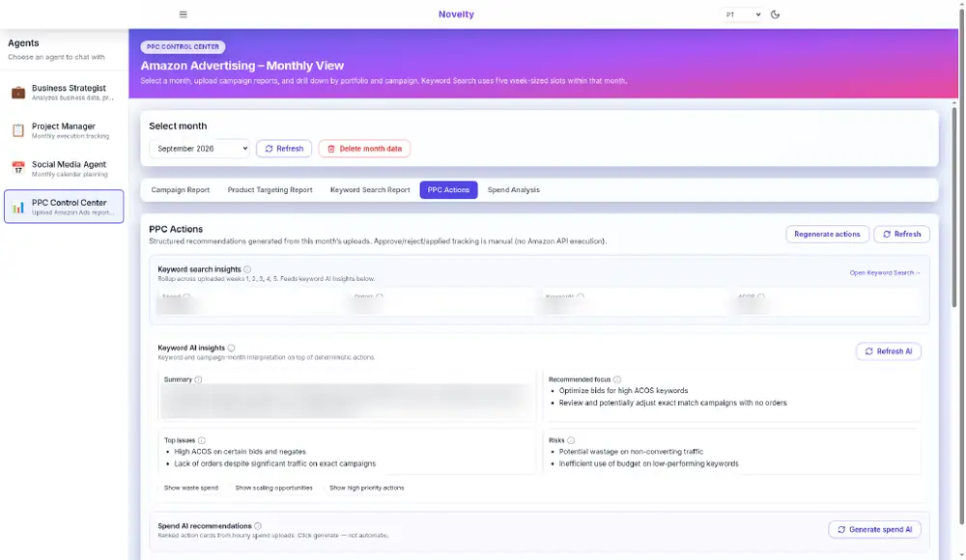Click the 'Amazon Advertising – Monthly View' heading
Image resolution: width=966 pixels, height=560 pixels.
[242, 66]
